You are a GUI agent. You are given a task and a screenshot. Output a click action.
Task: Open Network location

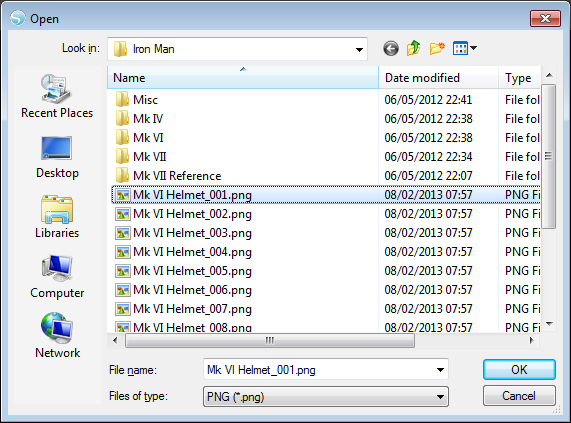click(x=57, y=336)
